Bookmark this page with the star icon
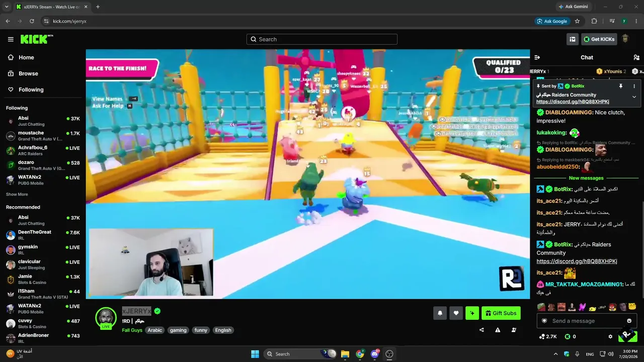Image resolution: width=644 pixels, height=362 pixels. pos(577,21)
